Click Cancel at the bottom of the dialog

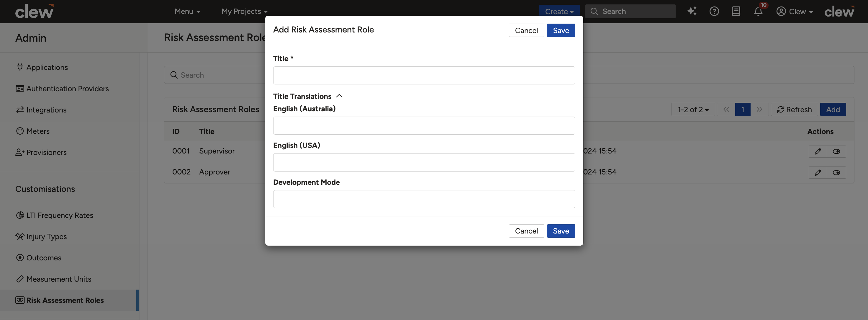526,231
